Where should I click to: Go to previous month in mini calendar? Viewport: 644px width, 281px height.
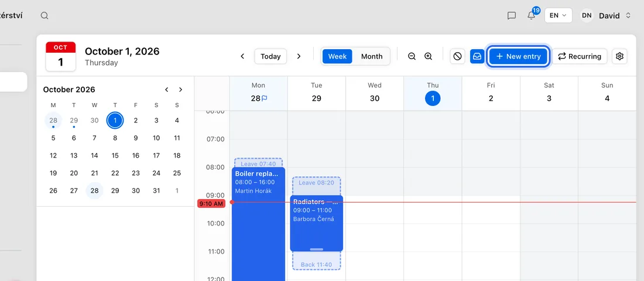pyautogui.click(x=166, y=90)
